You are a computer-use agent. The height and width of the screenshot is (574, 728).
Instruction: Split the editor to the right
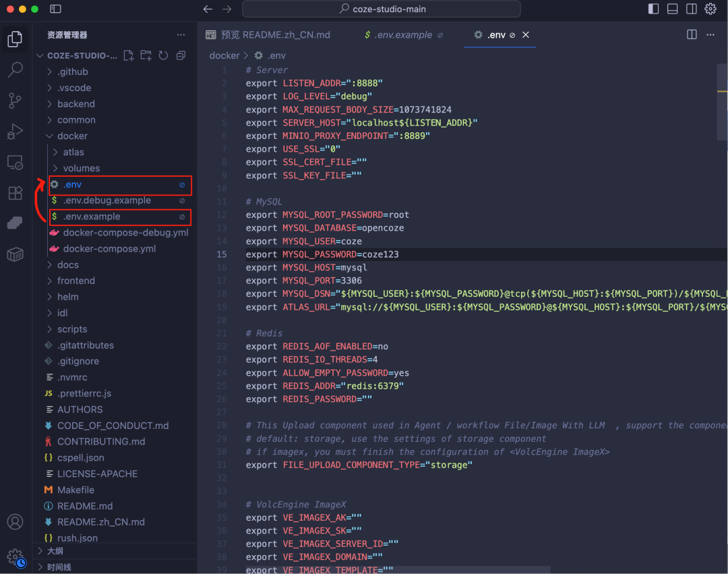[692, 35]
